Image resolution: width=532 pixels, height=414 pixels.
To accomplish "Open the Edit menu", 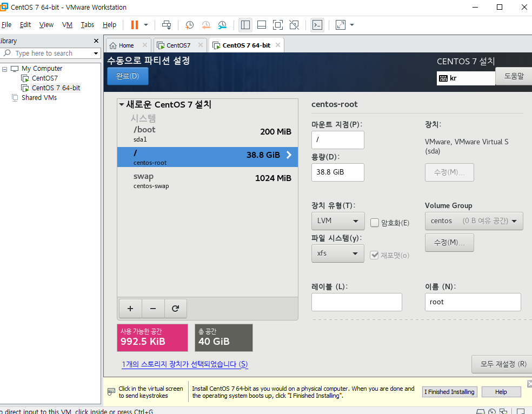I will (25, 25).
